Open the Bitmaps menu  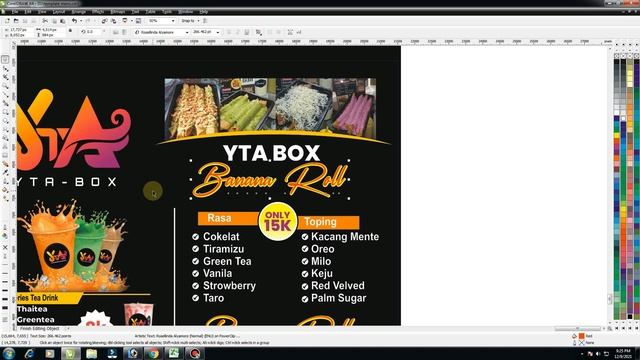coord(118,12)
